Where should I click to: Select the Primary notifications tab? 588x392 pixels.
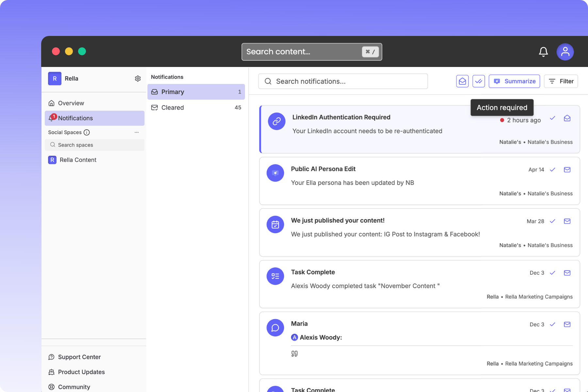click(196, 92)
